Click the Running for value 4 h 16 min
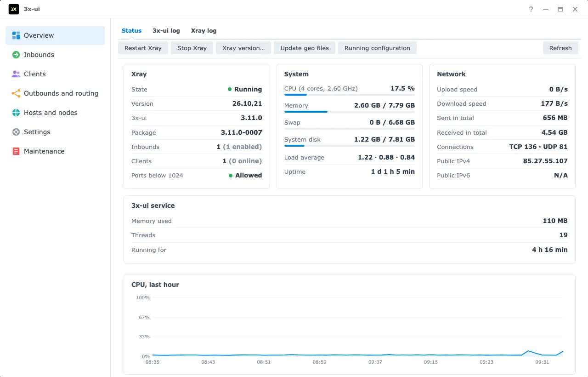Viewport: 588px width, 377px height. [550, 250]
